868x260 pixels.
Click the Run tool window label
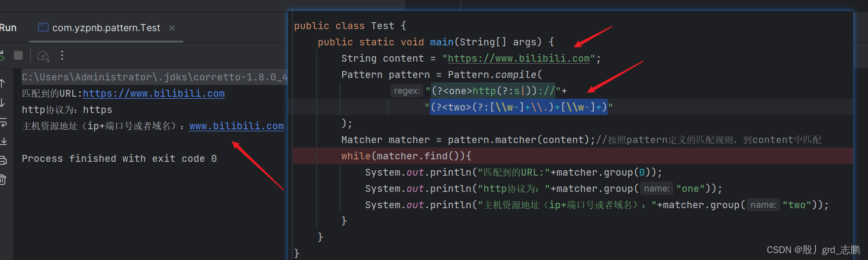tap(8, 28)
